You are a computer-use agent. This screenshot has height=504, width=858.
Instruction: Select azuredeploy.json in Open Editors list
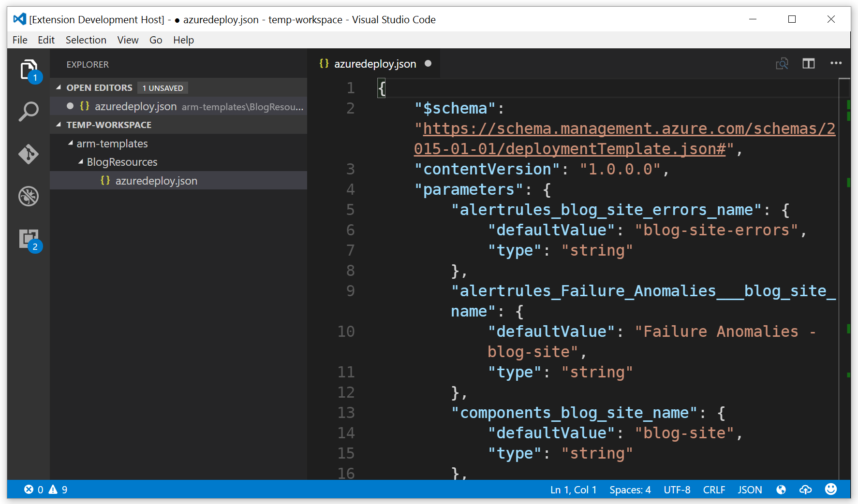click(x=178, y=106)
